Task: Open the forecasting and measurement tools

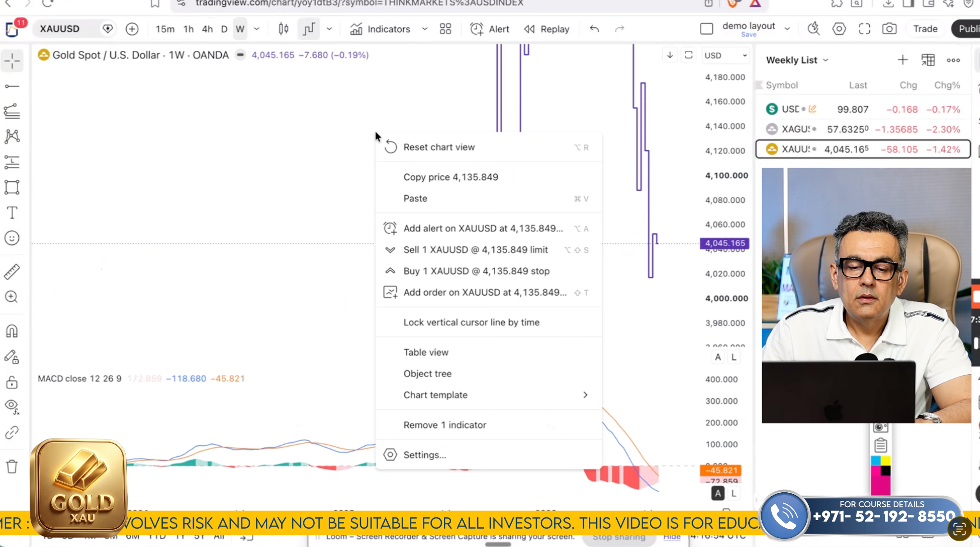Action: pos(12,162)
